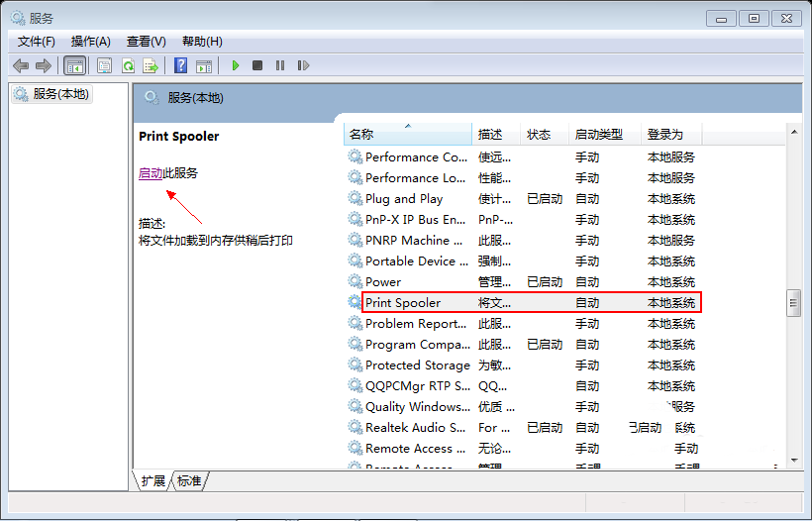Select the gear icon of Print Spooler
Screen dimensions: 812x521
(x=355, y=302)
